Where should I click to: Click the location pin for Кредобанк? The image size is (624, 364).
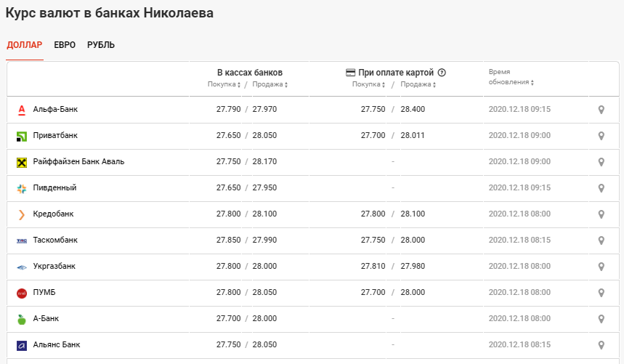click(601, 214)
